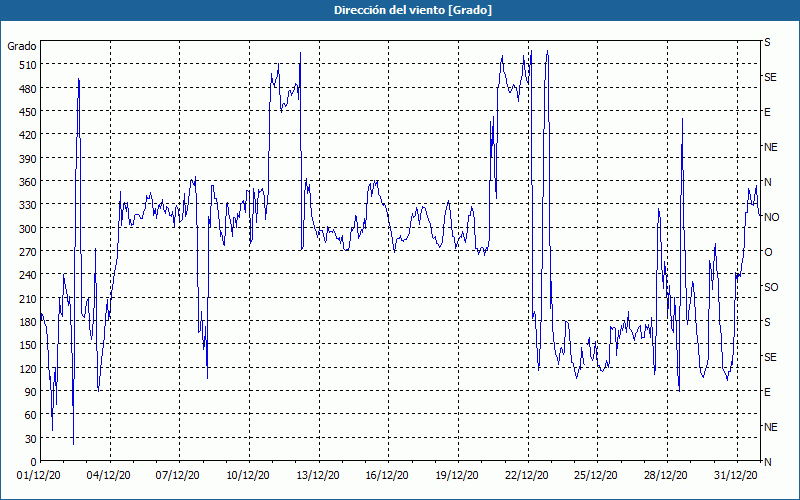
Task: Click the topmost 'S' compass label
Action: 767,43
